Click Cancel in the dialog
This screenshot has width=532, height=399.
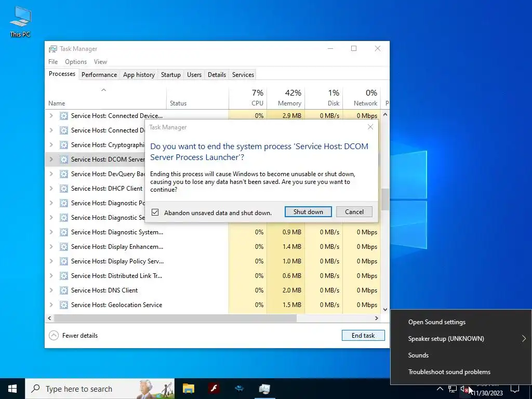click(354, 212)
